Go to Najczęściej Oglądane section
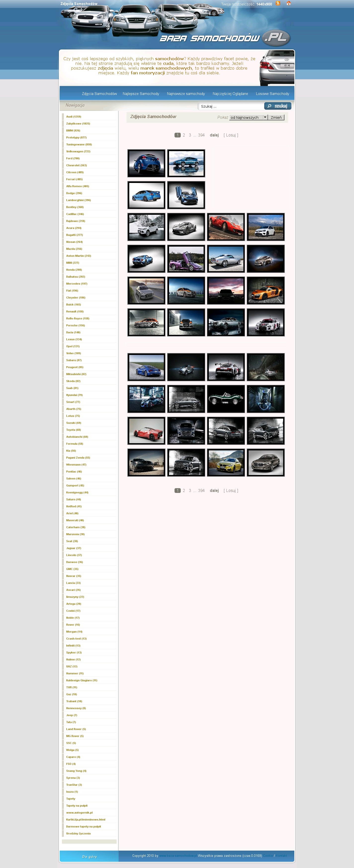354x868 pixels. (230, 94)
